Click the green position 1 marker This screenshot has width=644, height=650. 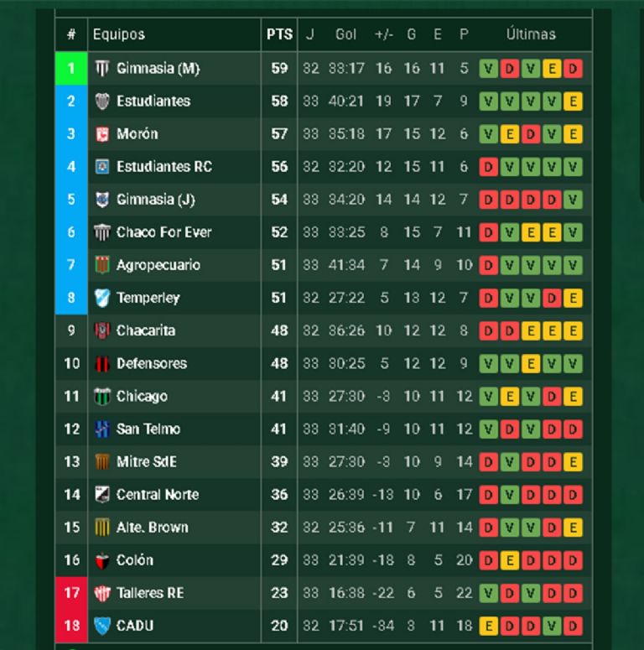(x=71, y=68)
